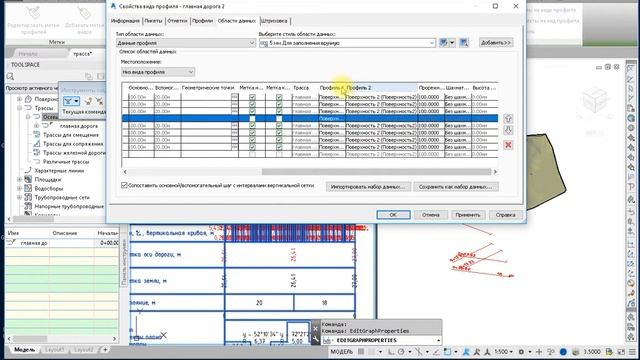
Task: Toggle match major/minor increment to grid checkbox
Action: click(124, 185)
